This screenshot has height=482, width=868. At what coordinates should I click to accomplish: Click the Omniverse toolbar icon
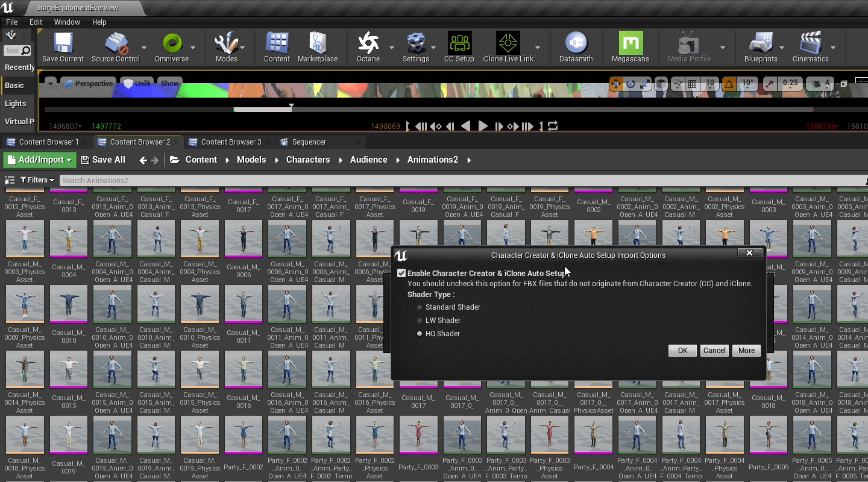coord(172,47)
